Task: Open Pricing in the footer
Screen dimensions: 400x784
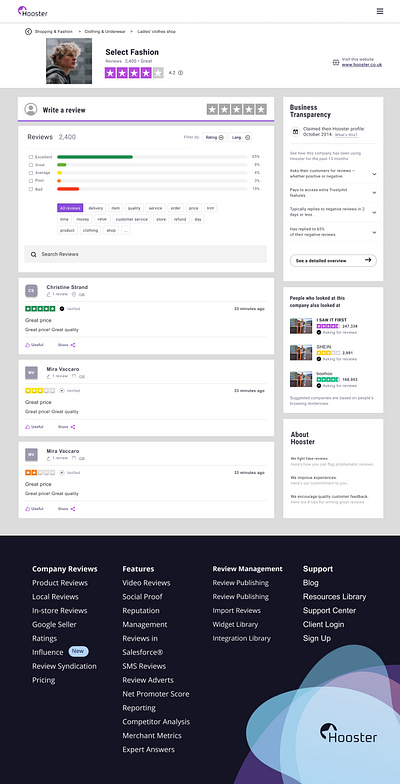Action: [x=44, y=680]
